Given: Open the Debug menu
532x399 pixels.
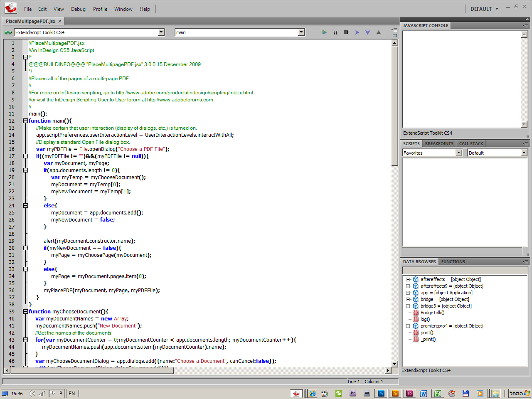Looking at the screenshot, I should click(78, 9).
